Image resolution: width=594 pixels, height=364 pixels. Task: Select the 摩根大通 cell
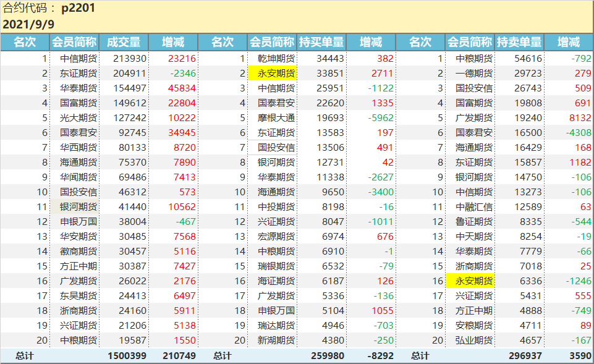point(276,118)
